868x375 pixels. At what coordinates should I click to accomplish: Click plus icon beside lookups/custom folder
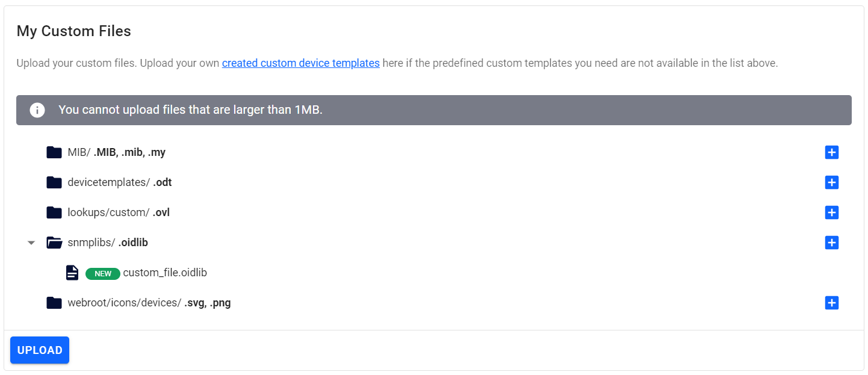click(x=831, y=212)
